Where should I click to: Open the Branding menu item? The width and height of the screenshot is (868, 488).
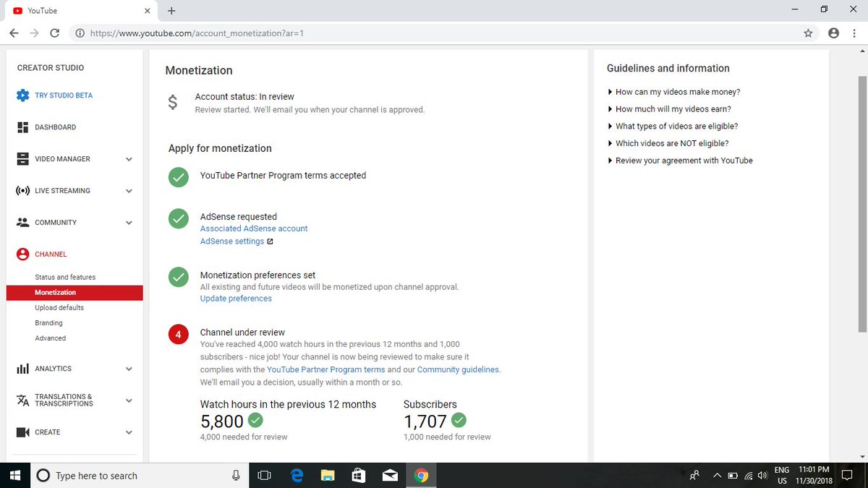point(48,323)
